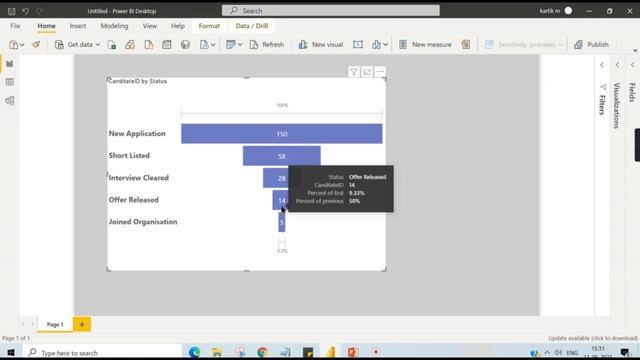This screenshot has width=640, height=360.
Task: Add a new page with plus button
Action: click(x=82, y=324)
